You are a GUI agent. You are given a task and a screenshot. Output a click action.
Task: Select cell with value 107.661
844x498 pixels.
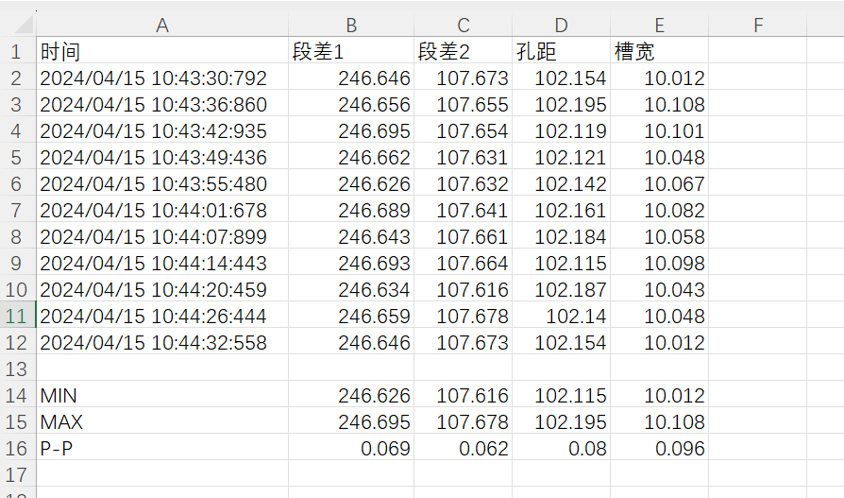pos(463,237)
